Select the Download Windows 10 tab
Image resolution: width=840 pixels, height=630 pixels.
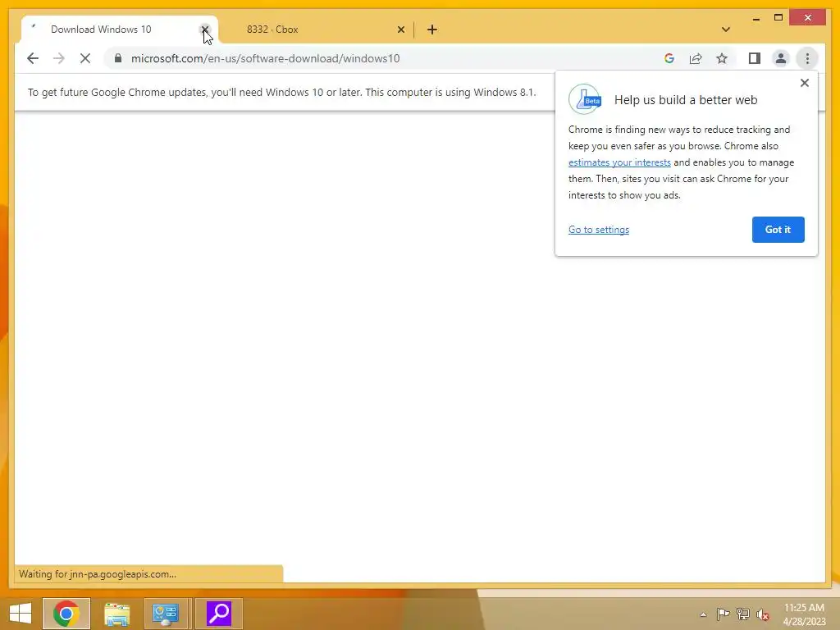[119, 30]
